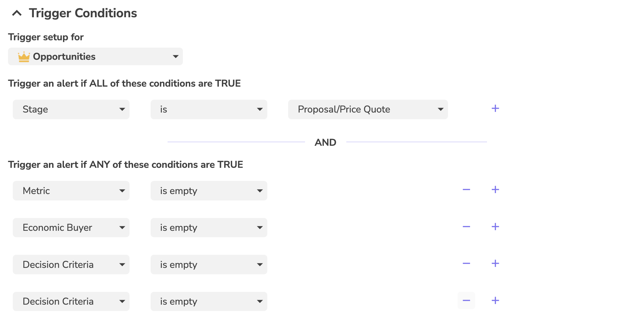Open the first Decision Criteria field dropdown
The width and height of the screenshot is (644, 335).
[71, 265]
